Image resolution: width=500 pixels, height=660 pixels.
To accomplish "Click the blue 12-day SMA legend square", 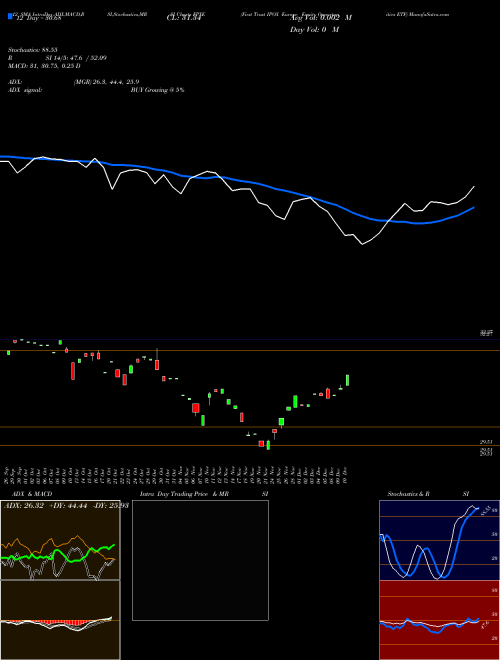I will pyautogui.click(x=11, y=17).
